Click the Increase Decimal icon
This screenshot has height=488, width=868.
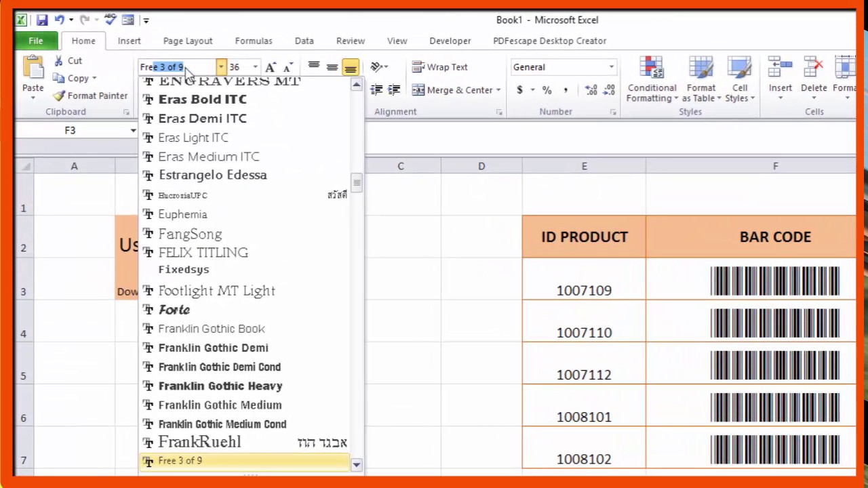point(591,90)
